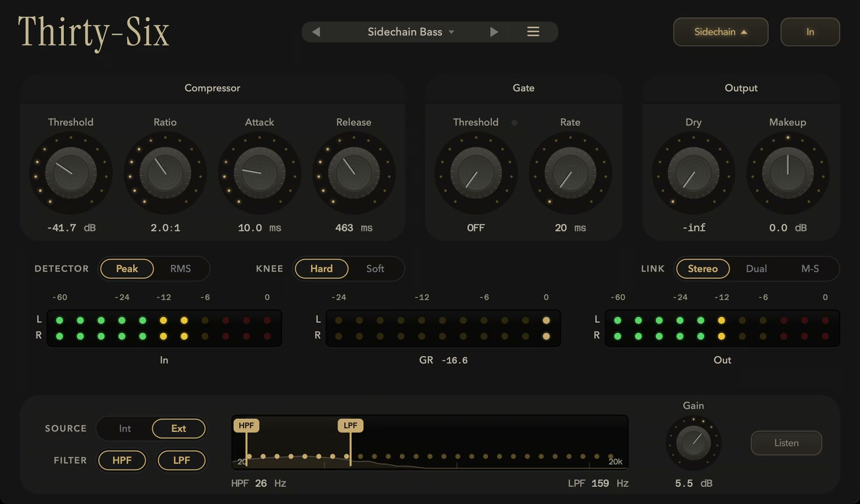
Task: Go to previous preset arrow
Action: click(x=316, y=32)
